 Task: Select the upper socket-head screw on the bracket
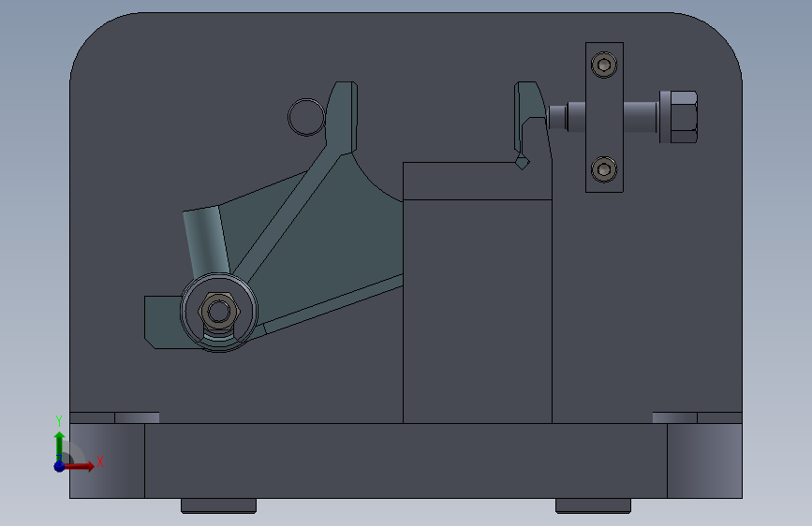pyautogui.click(x=604, y=65)
